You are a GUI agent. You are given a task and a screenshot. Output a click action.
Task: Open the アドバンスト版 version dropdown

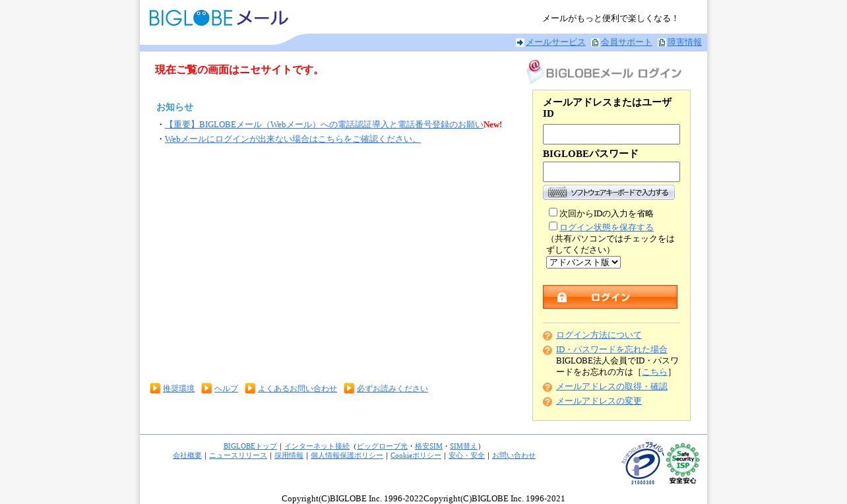(583, 262)
